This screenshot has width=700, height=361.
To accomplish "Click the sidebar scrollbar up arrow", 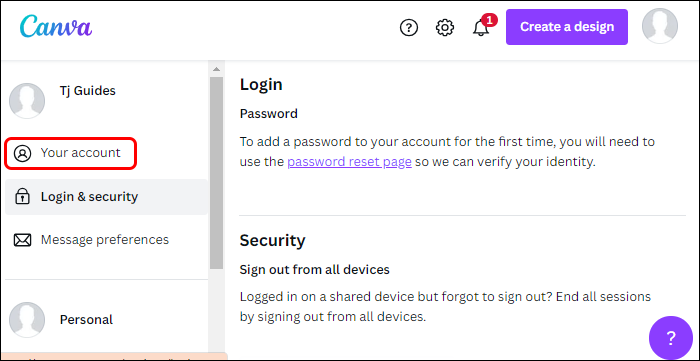I will click(217, 69).
